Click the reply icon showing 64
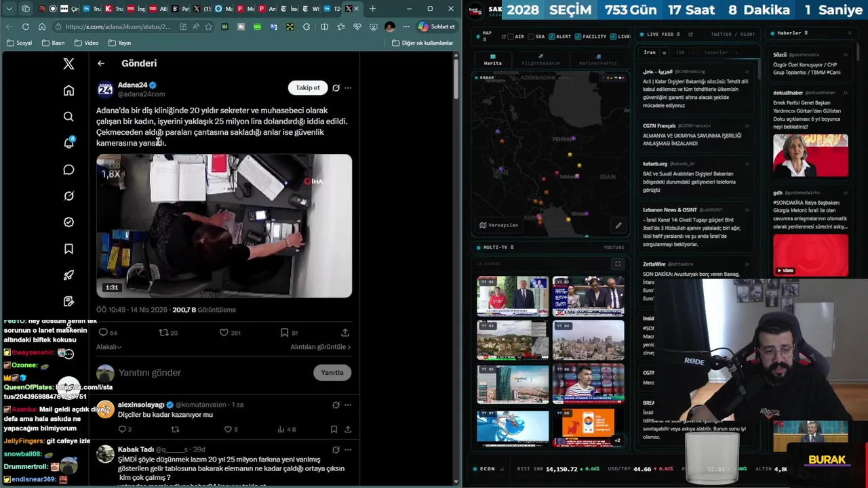The width and height of the screenshot is (868, 488). click(x=103, y=333)
